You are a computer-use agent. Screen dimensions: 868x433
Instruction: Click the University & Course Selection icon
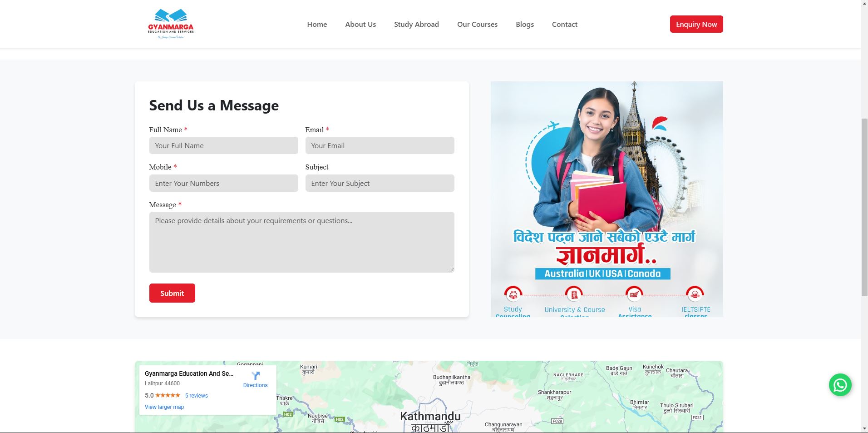click(x=574, y=294)
